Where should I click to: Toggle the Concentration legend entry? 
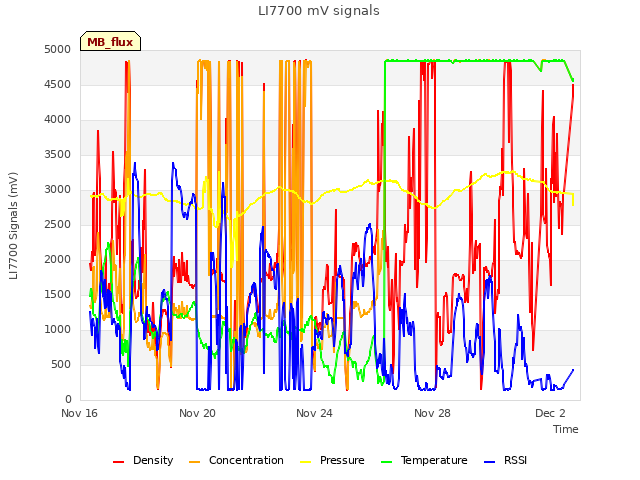coord(236,460)
